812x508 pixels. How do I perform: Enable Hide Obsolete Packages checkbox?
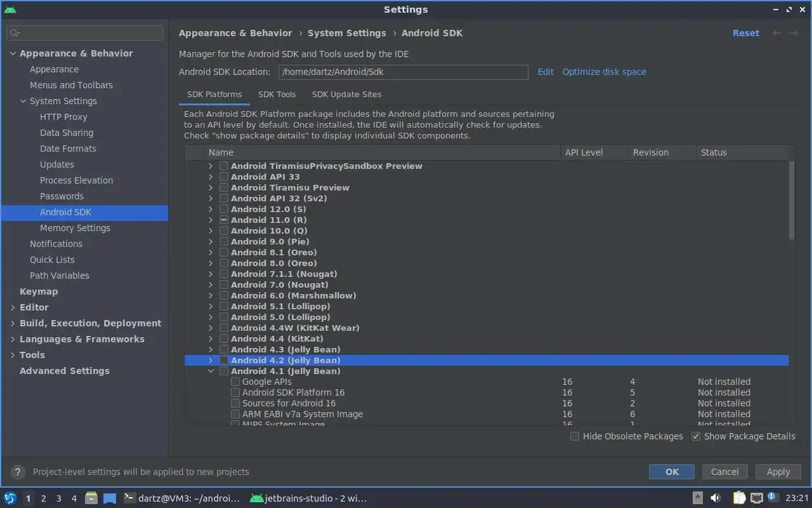575,436
